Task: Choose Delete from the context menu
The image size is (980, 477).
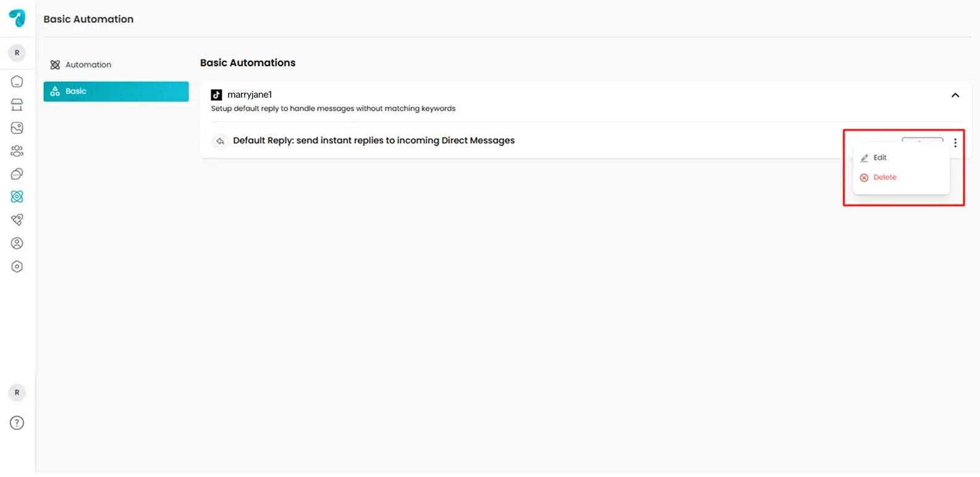Action: coord(884,177)
